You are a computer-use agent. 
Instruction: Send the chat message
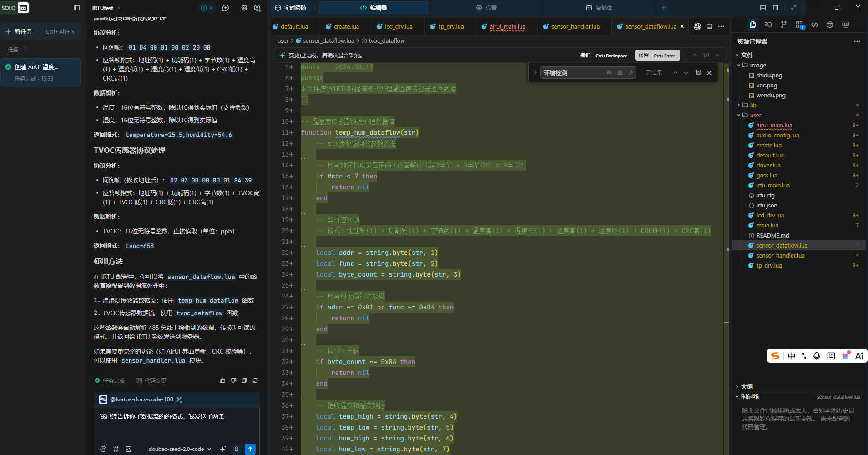(x=250, y=449)
